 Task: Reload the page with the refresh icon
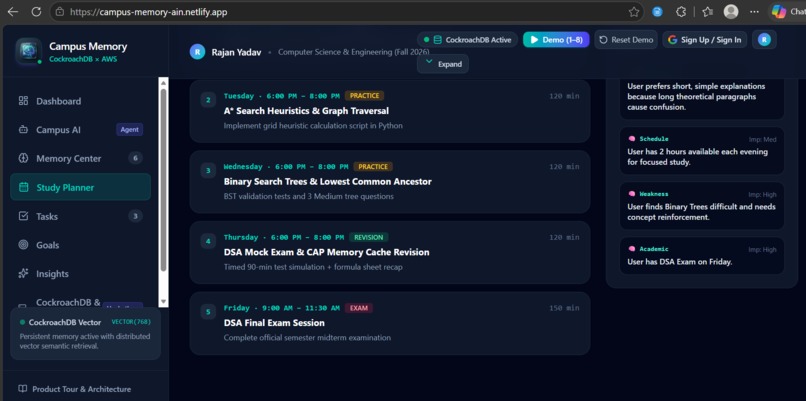36,11
